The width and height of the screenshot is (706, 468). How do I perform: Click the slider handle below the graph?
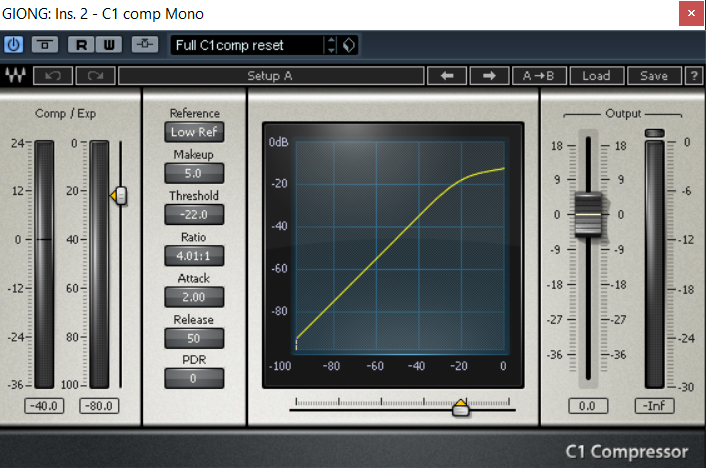461,408
